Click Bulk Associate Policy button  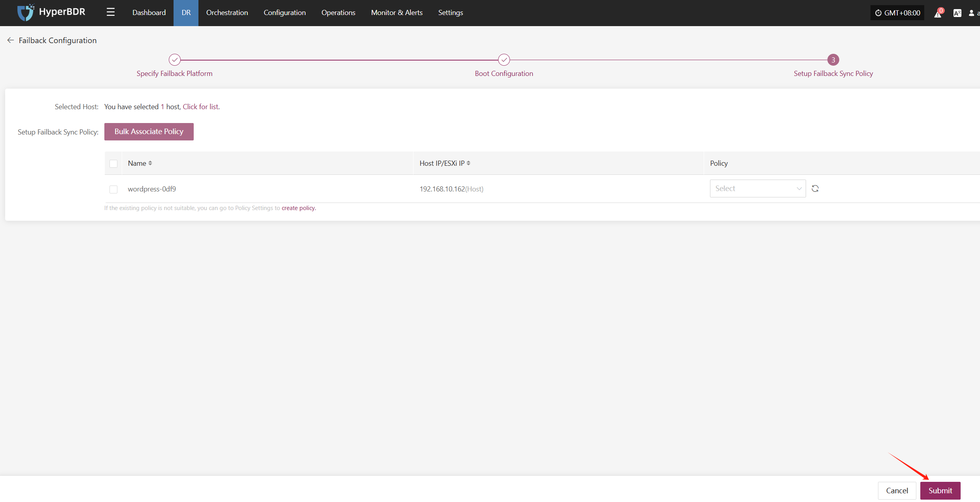(149, 132)
